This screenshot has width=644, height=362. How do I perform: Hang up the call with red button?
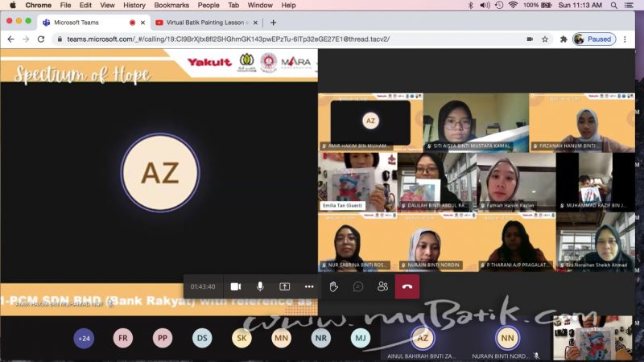click(x=407, y=286)
